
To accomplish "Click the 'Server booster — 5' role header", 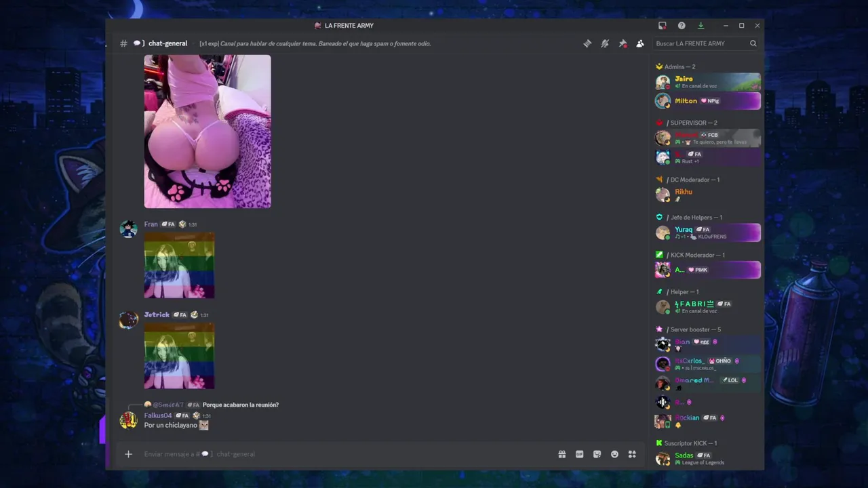I will 694,329.
